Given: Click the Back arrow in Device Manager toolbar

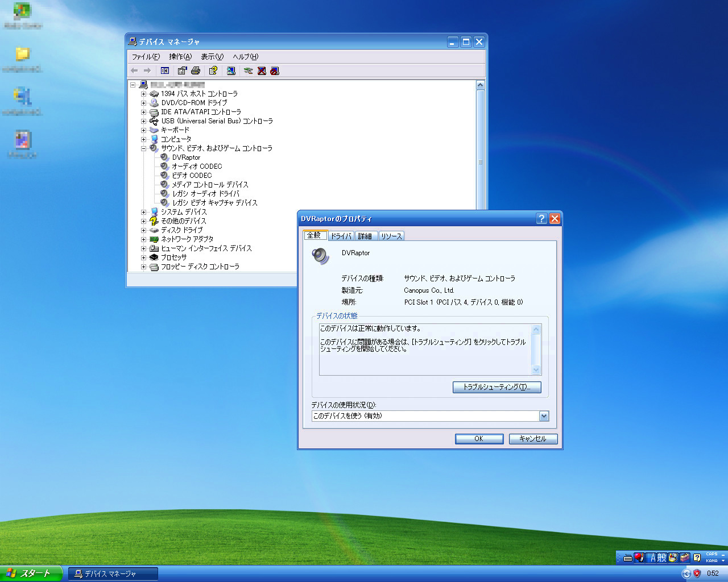Looking at the screenshot, I should [x=134, y=70].
